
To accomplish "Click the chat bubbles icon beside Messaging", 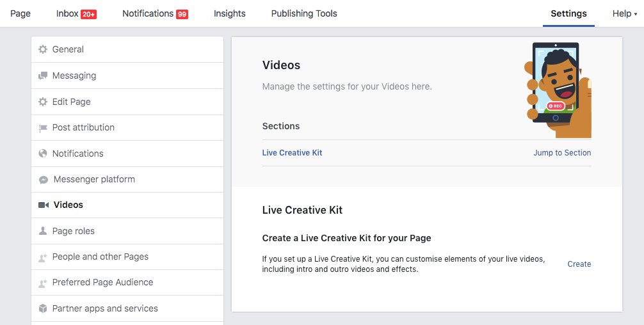I will point(43,75).
